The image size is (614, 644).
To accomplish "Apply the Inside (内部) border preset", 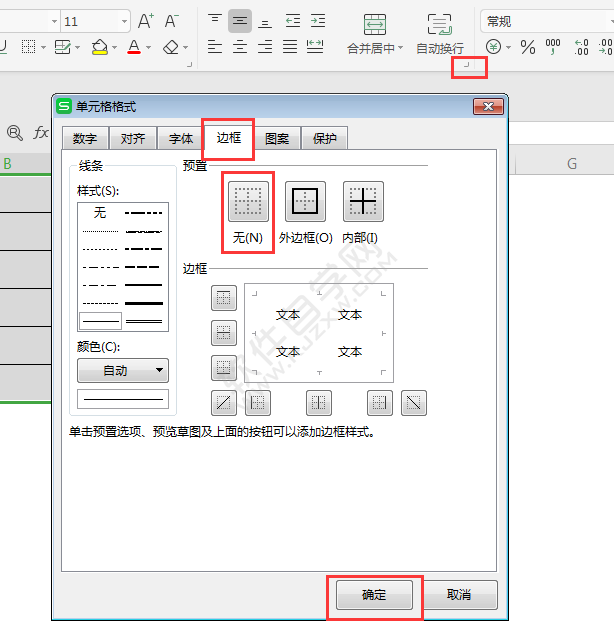I will 362,202.
